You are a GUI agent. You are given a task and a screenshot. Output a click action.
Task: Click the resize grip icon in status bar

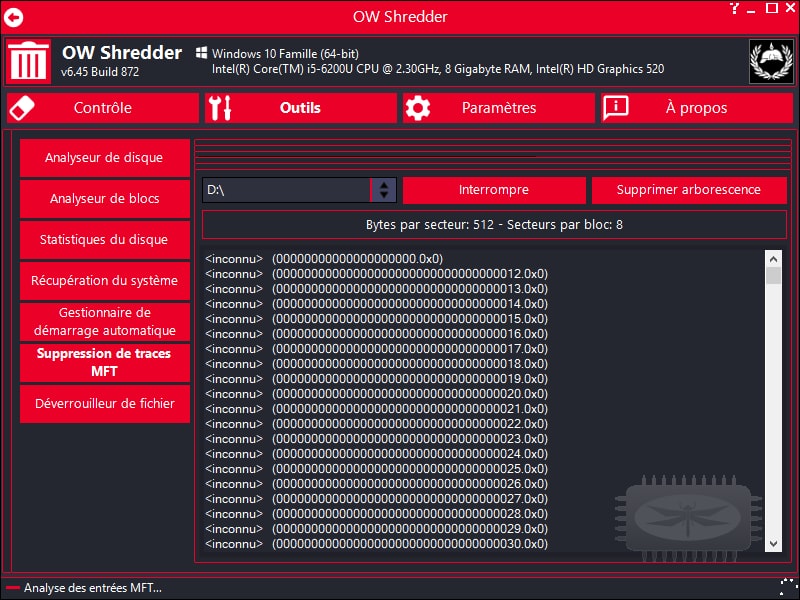click(789, 588)
